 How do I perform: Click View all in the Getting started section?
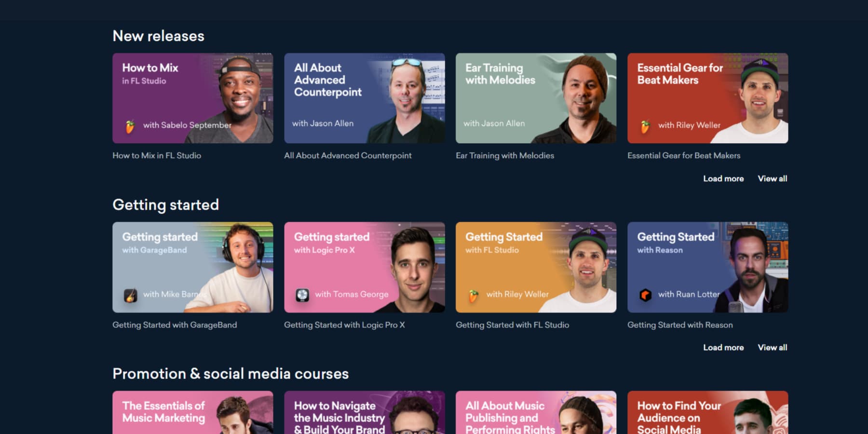[x=772, y=347]
